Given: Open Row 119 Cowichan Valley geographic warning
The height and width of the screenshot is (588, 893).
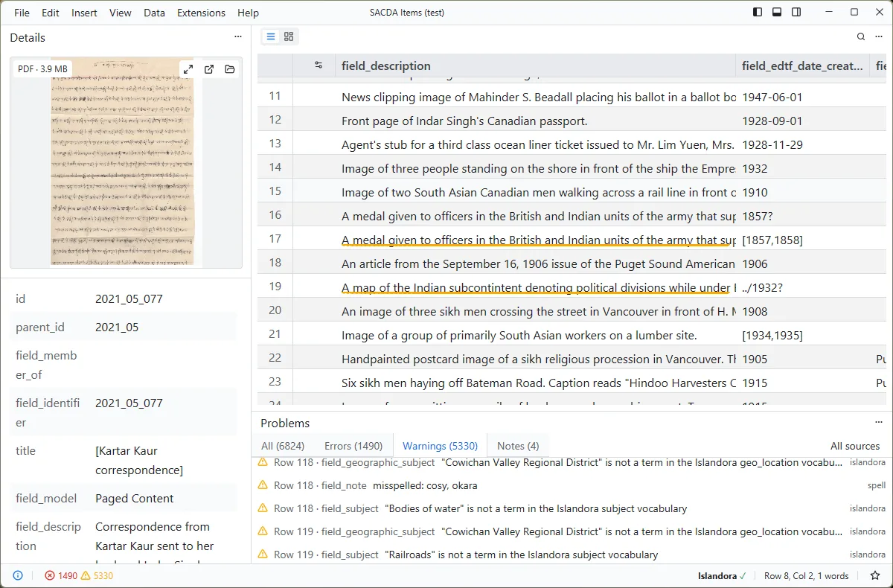Looking at the screenshot, I should pyautogui.click(x=572, y=531).
